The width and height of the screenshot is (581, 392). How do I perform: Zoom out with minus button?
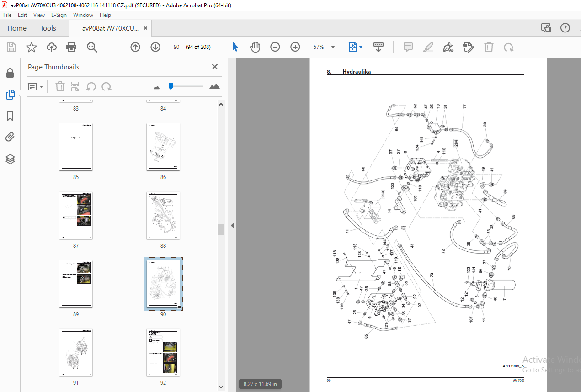(x=275, y=47)
